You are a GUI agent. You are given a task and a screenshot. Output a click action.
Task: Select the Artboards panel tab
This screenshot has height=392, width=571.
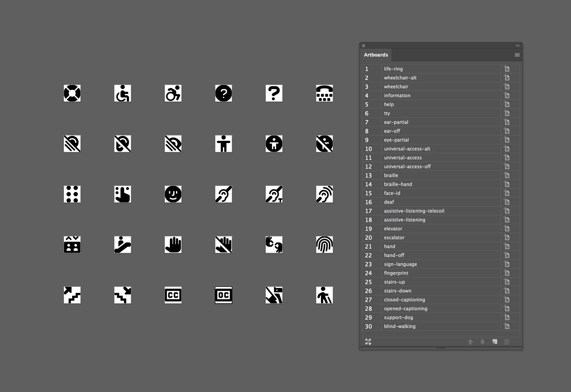[x=376, y=55]
